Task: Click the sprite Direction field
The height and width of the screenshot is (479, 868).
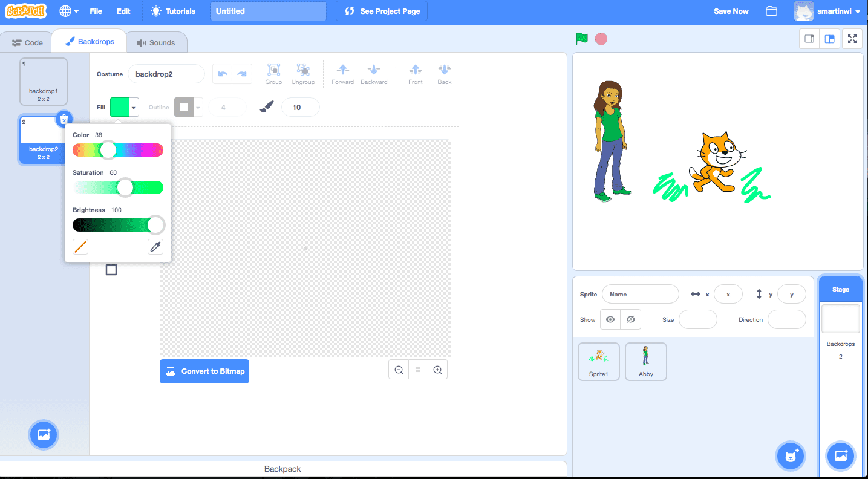Action: click(x=787, y=319)
